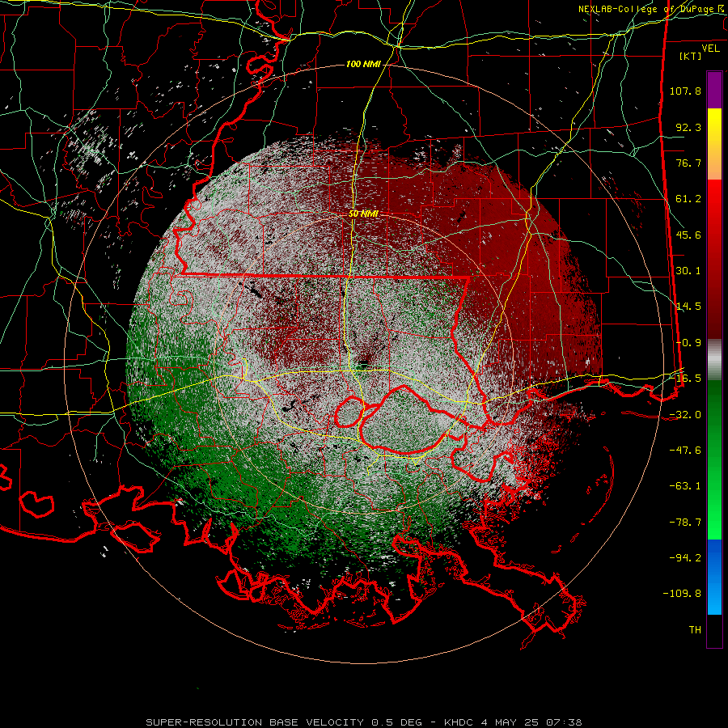
Task: Select the -94.2 value on the velocity scale
Action: [685, 558]
